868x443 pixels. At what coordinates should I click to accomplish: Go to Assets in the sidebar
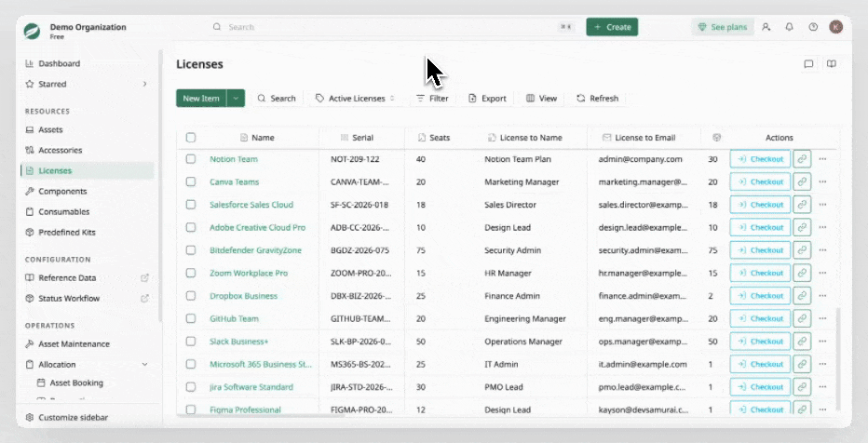pyautogui.click(x=50, y=129)
